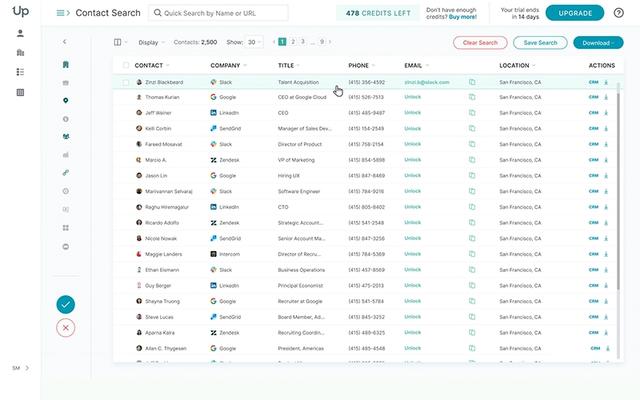640x400 pixels.
Task: Sort by COMPANY column header
Action: [x=229, y=65]
